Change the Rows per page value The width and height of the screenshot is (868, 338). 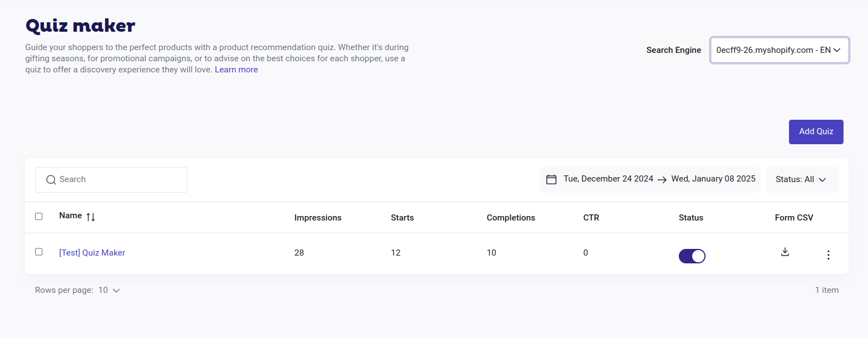pos(109,290)
